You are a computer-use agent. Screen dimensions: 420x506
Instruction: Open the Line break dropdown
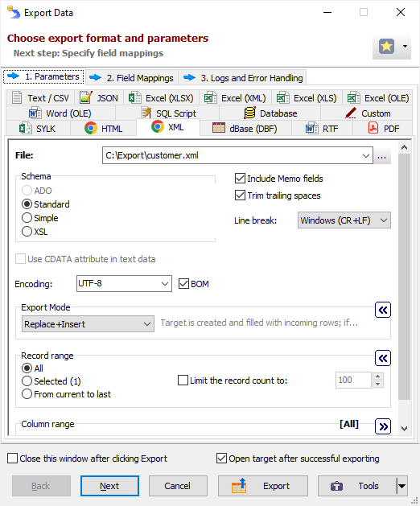pyautogui.click(x=344, y=220)
